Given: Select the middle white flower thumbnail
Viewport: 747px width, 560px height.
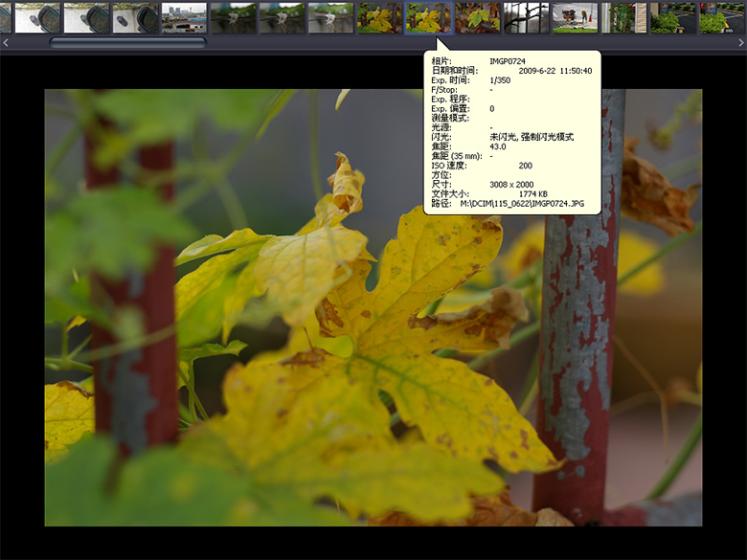Looking at the screenshot, I should (282, 17).
